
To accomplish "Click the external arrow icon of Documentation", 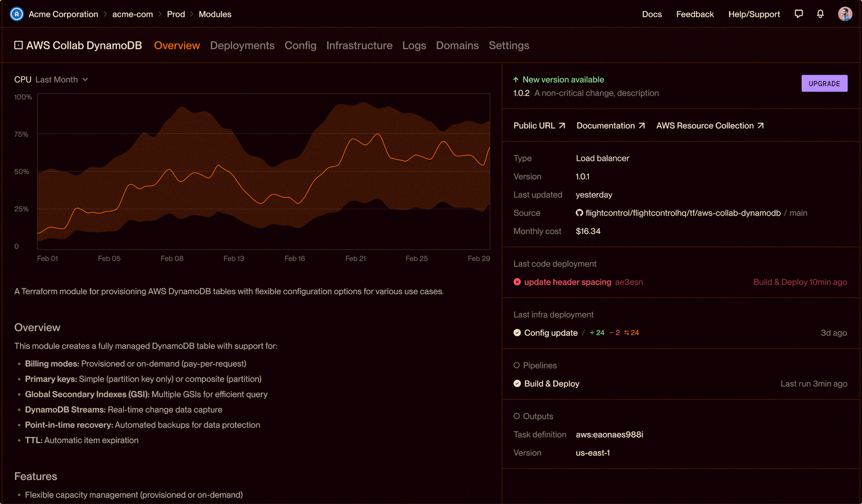I will click(642, 126).
